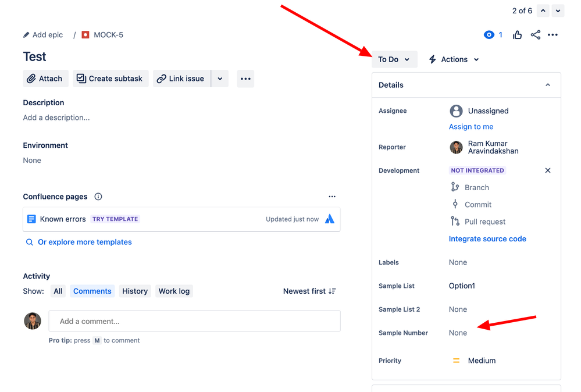Vote with the thumbs-up icon
Viewport: 581px width, 392px height.
point(517,35)
